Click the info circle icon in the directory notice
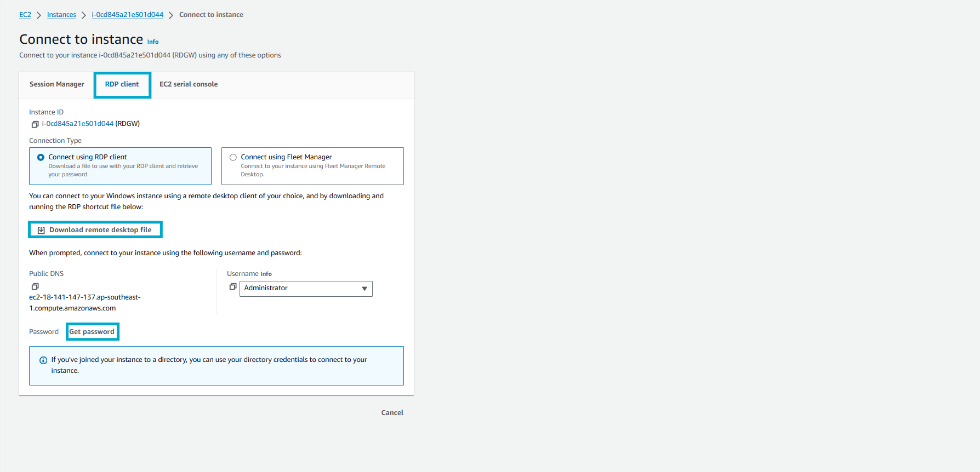The width and height of the screenshot is (980, 472). coord(43,360)
